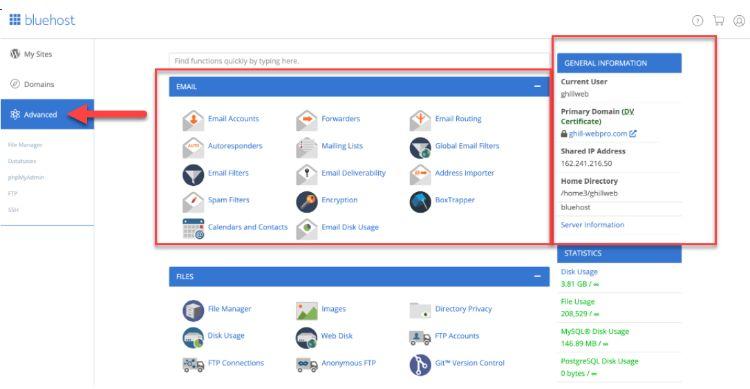This screenshot has width=750, height=389.
Task: Open the BoxTrapper icon
Action: pos(420,201)
